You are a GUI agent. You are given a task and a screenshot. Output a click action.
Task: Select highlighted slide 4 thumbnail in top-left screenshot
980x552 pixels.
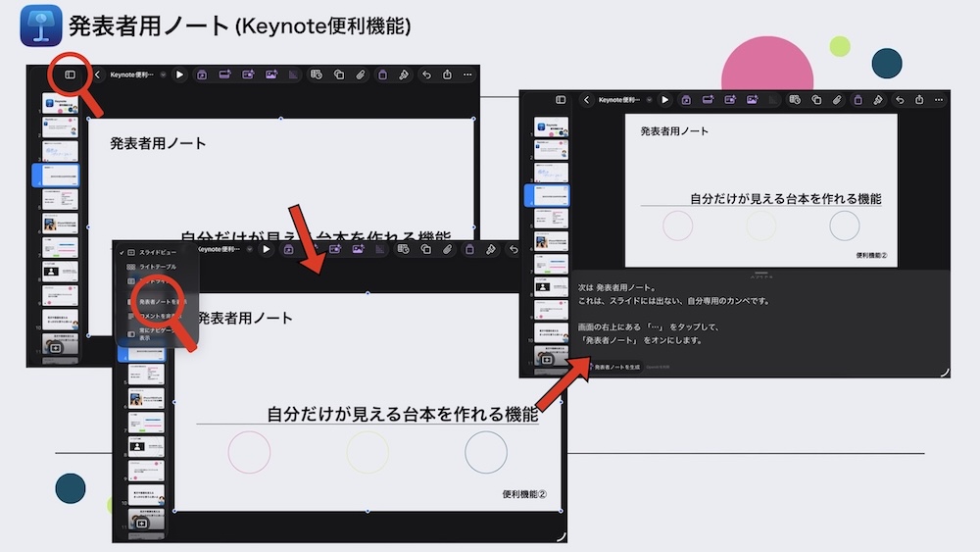[56, 176]
